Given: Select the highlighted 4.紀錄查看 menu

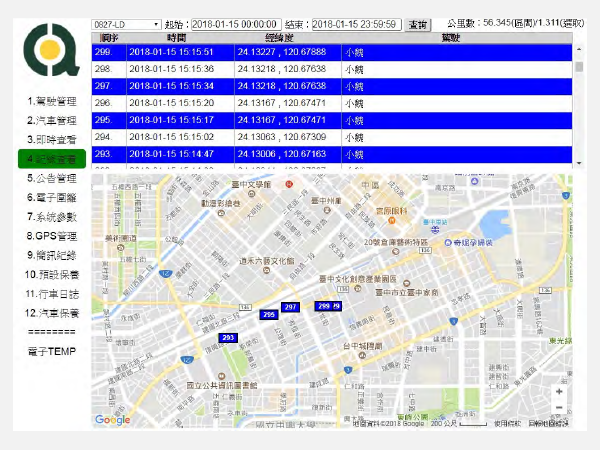Looking at the screenshot, I should (52, 159).
